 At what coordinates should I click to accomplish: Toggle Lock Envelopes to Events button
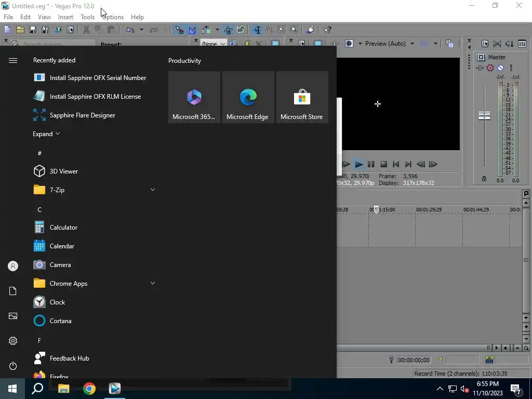coord(228,30)
